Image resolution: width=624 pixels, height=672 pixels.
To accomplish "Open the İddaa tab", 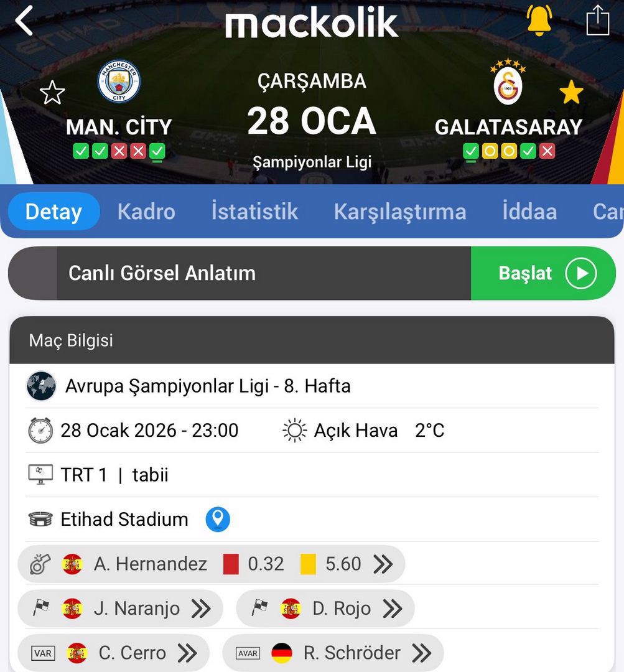I will [529, 212].
